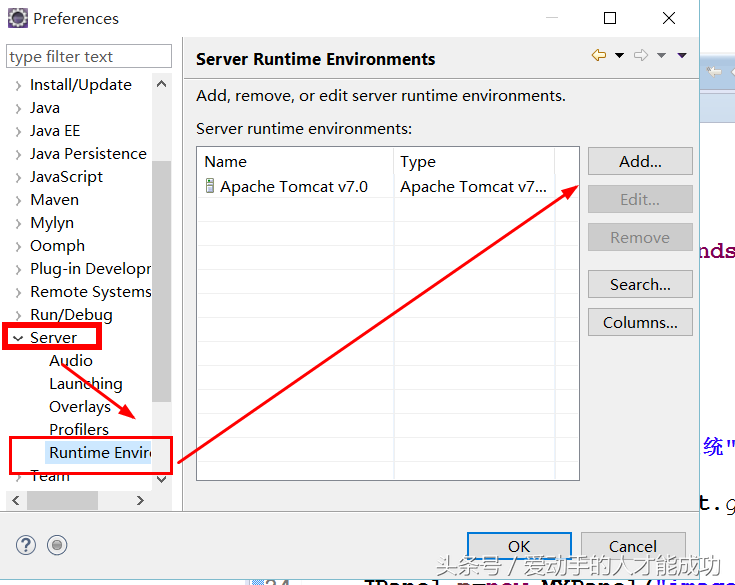Expand the Plug-in Development node
This screenshot has height=585, width=735.
18,269
